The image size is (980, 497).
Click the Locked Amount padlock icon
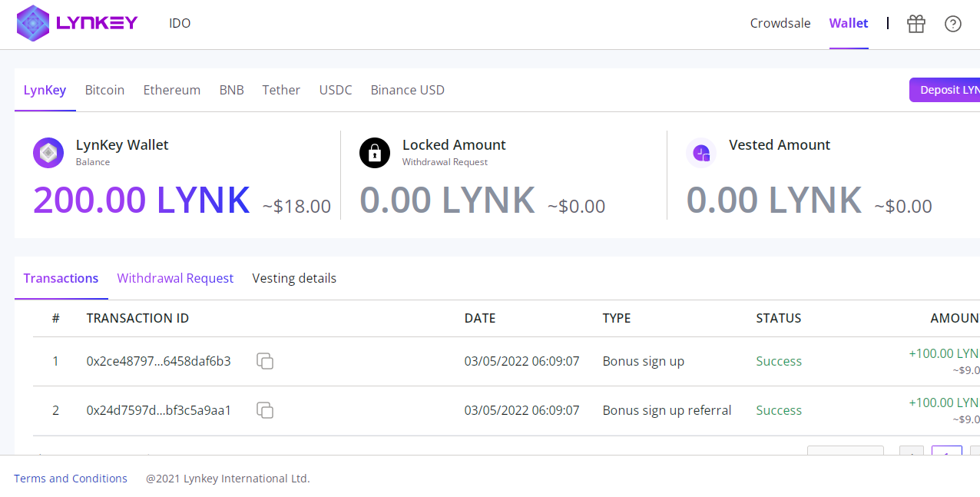(375, 153)
